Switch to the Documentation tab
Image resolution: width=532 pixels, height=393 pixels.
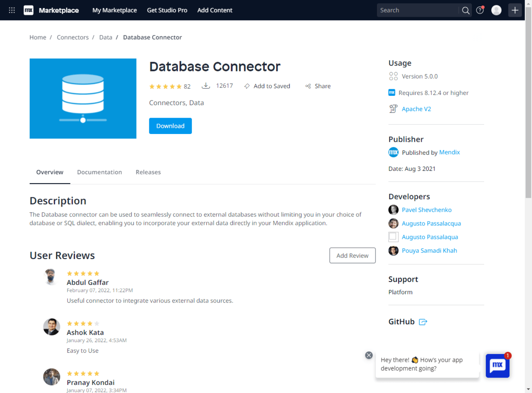[x=99, y=172]
